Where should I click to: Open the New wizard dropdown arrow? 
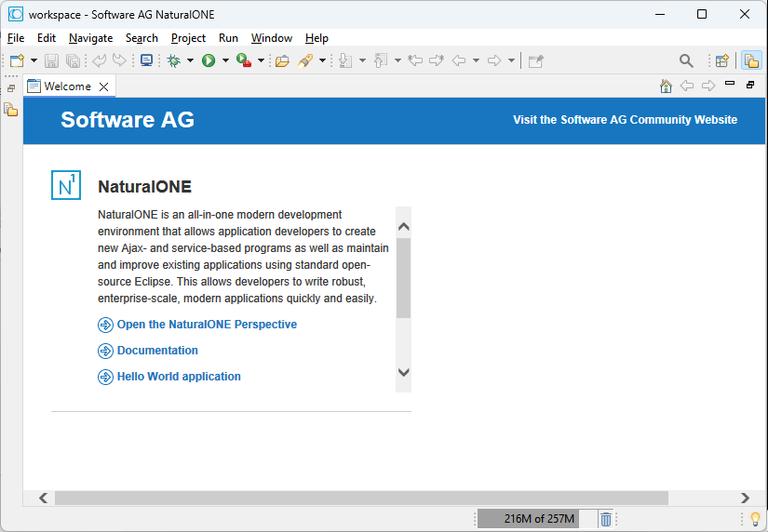point(34,60)
